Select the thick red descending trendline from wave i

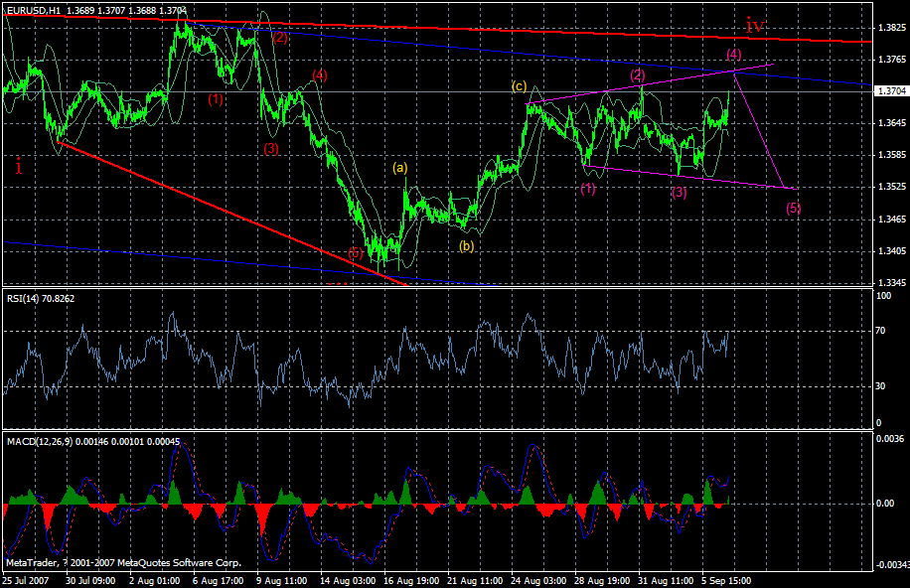click(232, 213)
